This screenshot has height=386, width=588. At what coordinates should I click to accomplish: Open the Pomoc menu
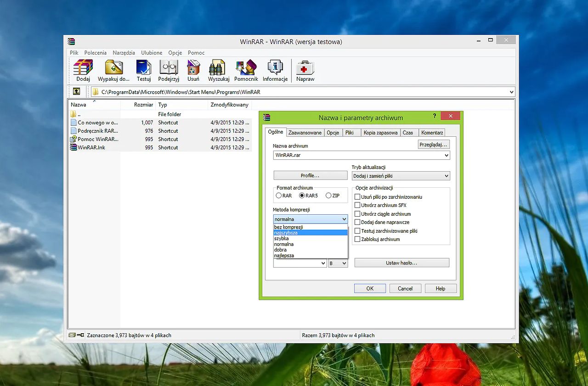(196, 53)
